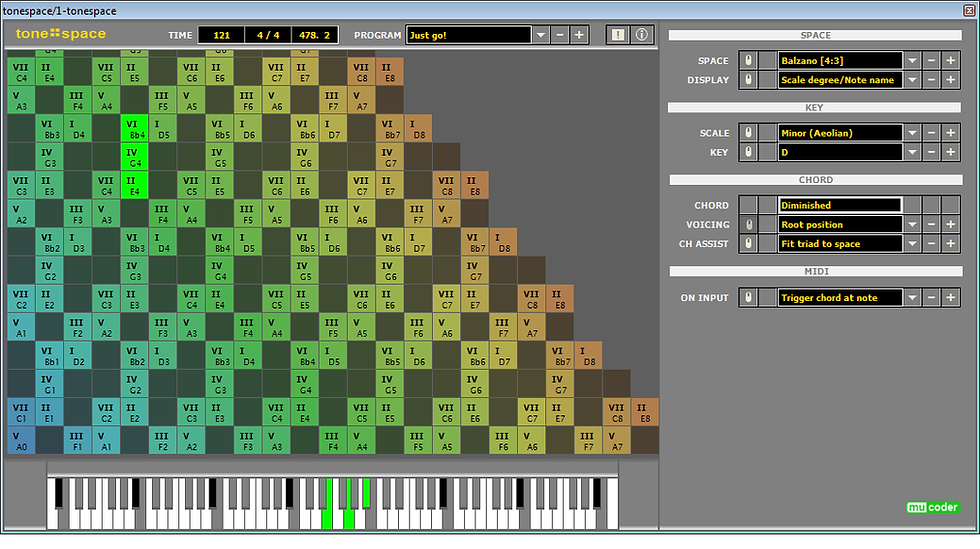The height and width of the screenshot is (549, 980).
Task: Play the bright green IV G4 cell
Action: coord(134,156)
